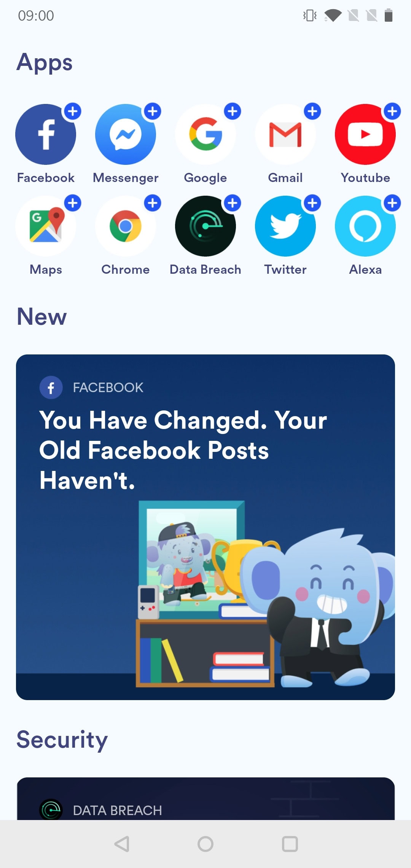This screenshot has height=868, width=411.
Task: Add Alexa using its plus badge
Action: click(392, 203)
